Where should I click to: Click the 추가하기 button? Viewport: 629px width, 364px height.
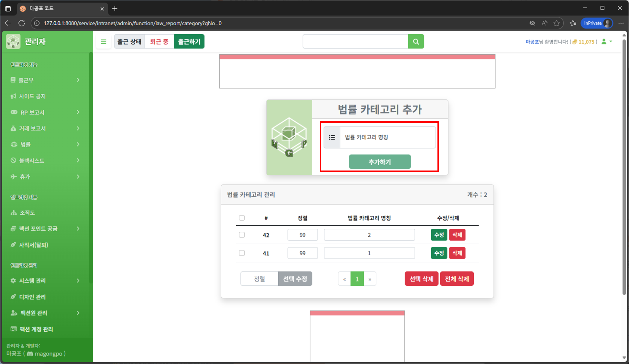[380, 162]
